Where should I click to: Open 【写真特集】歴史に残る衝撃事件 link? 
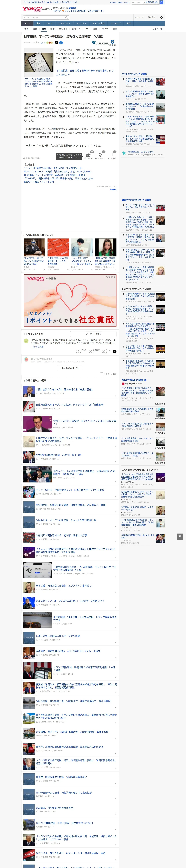(84, 72)
